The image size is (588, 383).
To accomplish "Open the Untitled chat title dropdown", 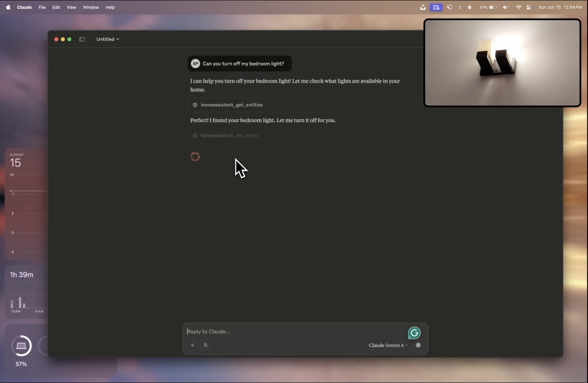I will pos(108,39).
